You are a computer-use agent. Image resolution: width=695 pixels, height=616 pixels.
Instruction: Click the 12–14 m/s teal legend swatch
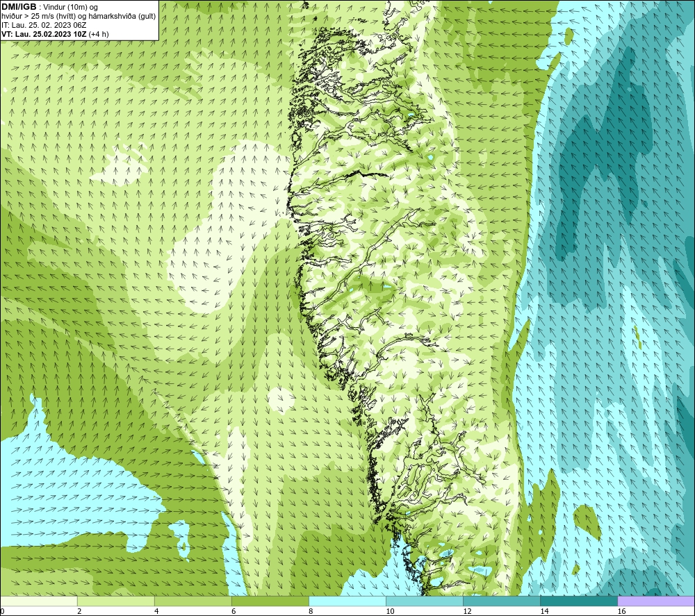click(502, 601)
